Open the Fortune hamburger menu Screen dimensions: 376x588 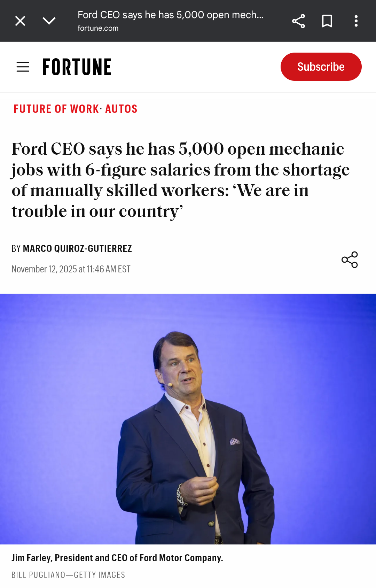23,67
